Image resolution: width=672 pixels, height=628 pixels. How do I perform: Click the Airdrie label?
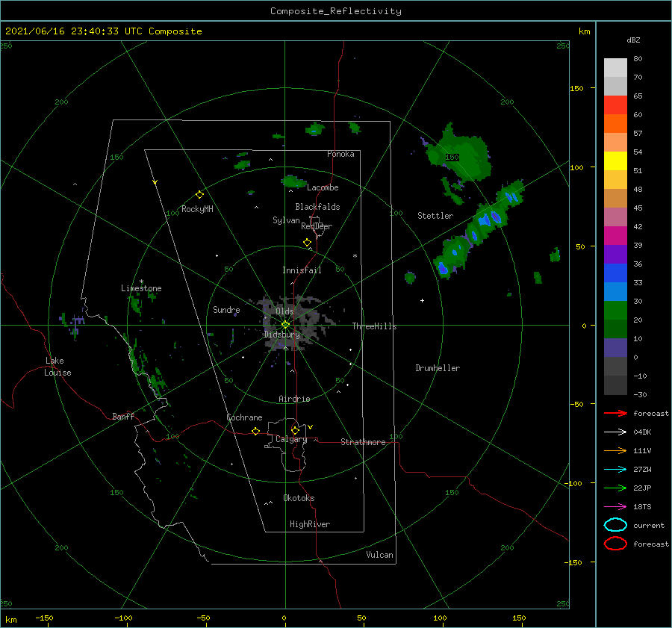click(294, 399)
